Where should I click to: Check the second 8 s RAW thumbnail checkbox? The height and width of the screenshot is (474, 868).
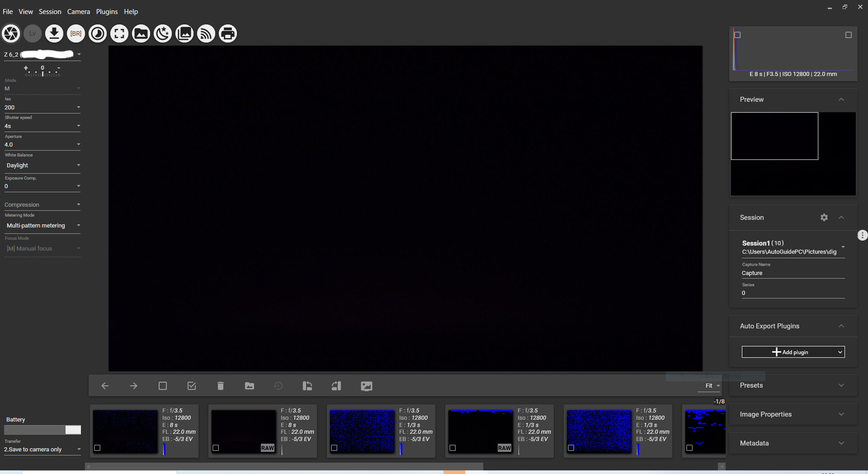[216, 448]
